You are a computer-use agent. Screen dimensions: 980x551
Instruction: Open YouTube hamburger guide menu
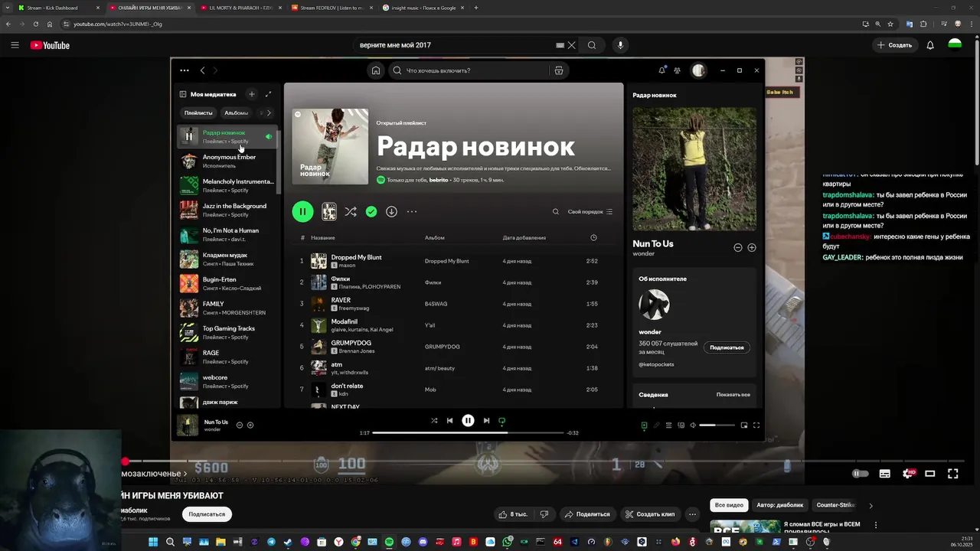(15, 45)
